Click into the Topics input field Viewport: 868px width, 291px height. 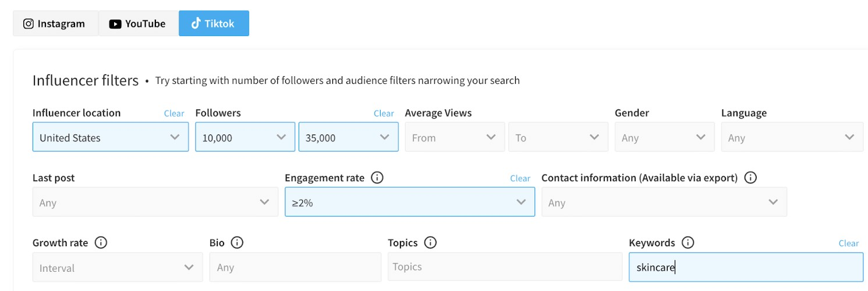click(x=505, y=267)
